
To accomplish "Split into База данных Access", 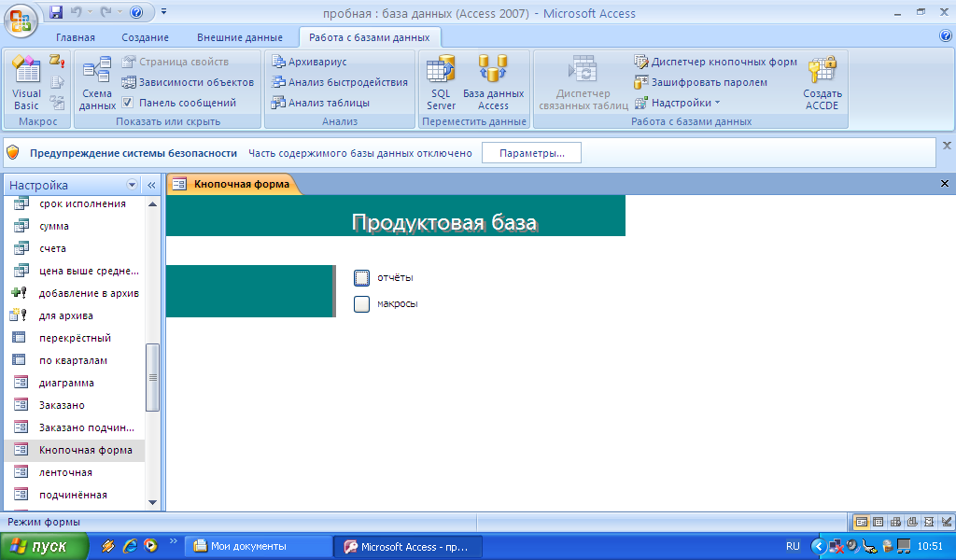I will (x=493, y=83).
